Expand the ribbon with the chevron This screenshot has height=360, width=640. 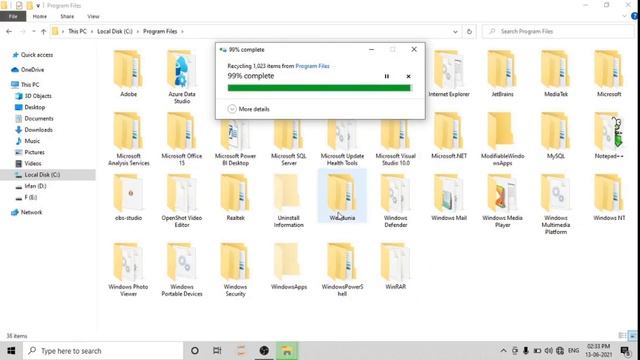[x=624, y=16]
